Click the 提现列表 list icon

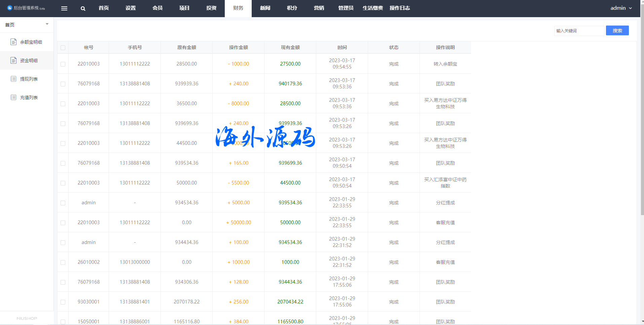13,79
